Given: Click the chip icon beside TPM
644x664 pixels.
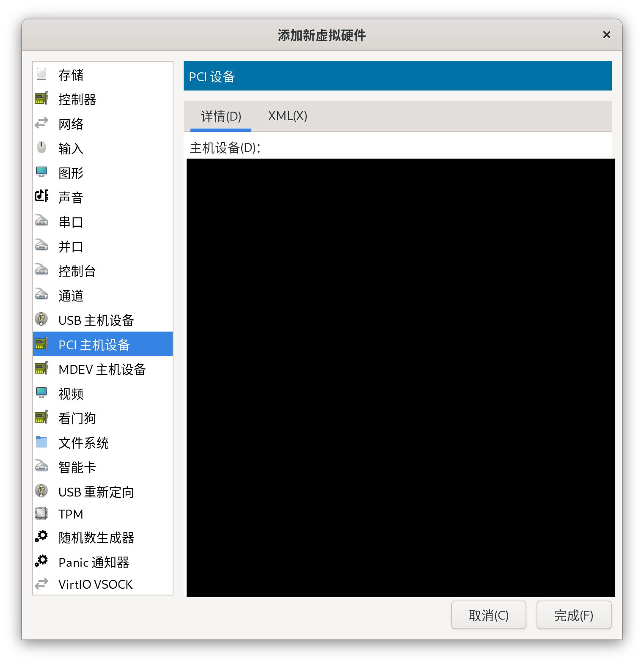Looking at the screenshot, I should (41, 513).
